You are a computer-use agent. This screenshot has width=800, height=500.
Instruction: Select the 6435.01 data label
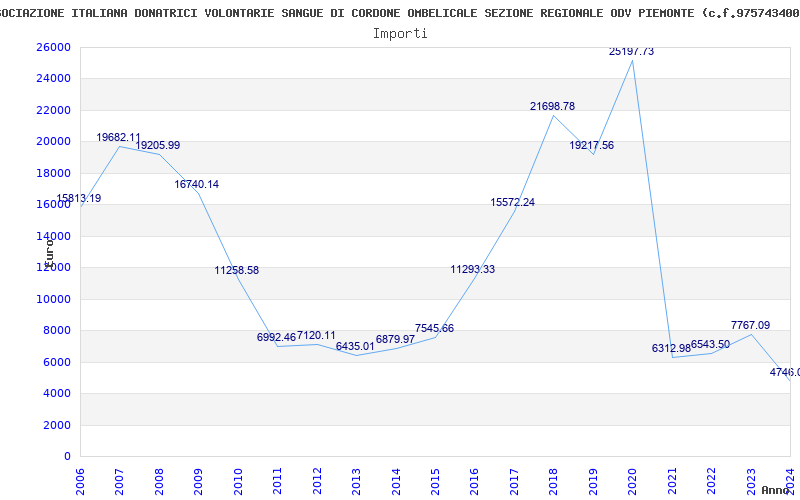355,346
